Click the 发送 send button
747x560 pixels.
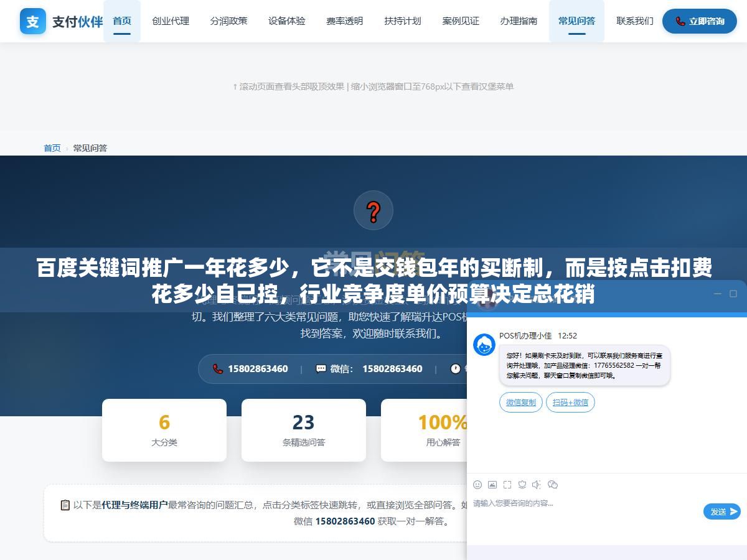[722, 511]
